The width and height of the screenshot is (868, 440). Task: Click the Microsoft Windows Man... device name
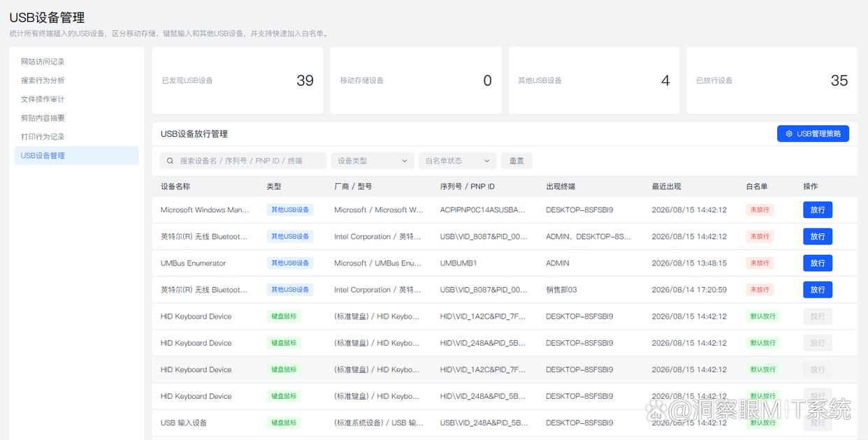click(205, 210)
